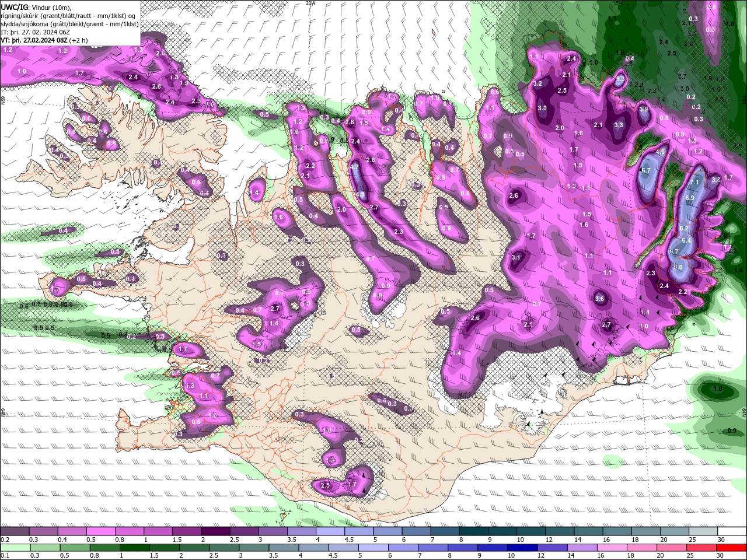The image size is (747, 560).
Task: Pick the snow scale swatch between 6 and 7
Action: pos(416,531)
